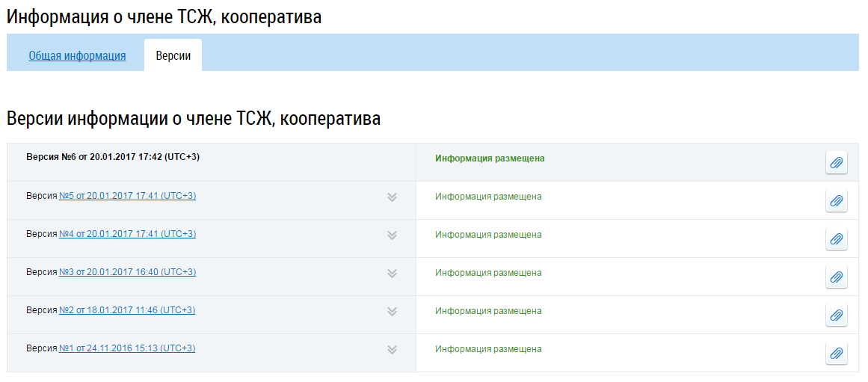The width and height of the screenshot is (868, 382).
Task: Open link №4 от 20.01.2017 17:41
Action: (x=127, y=234)
